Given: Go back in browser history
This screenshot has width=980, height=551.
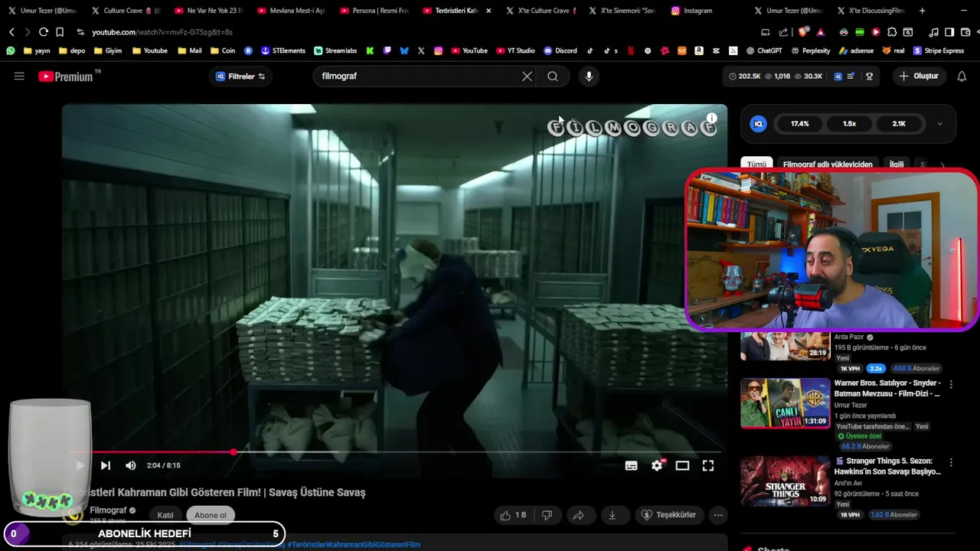Looking at the screenshot, I should pyautogui.click(x=11, y=32).
